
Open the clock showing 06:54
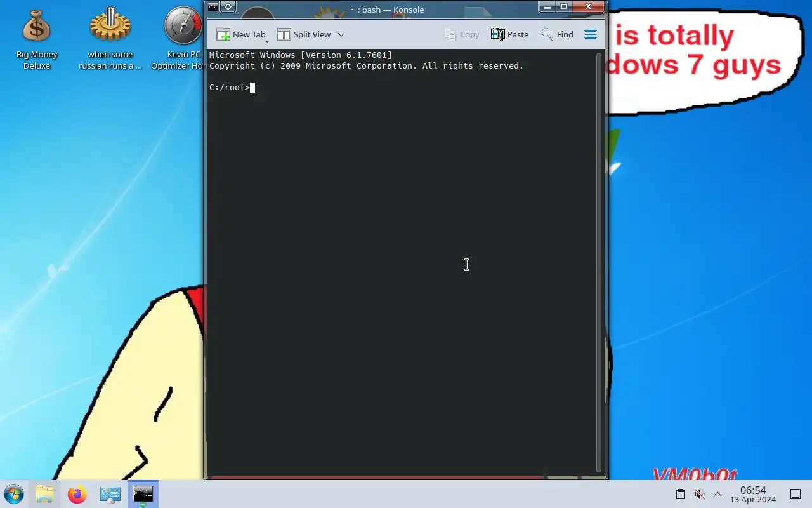pyautogui.click(x=753, y=494)
